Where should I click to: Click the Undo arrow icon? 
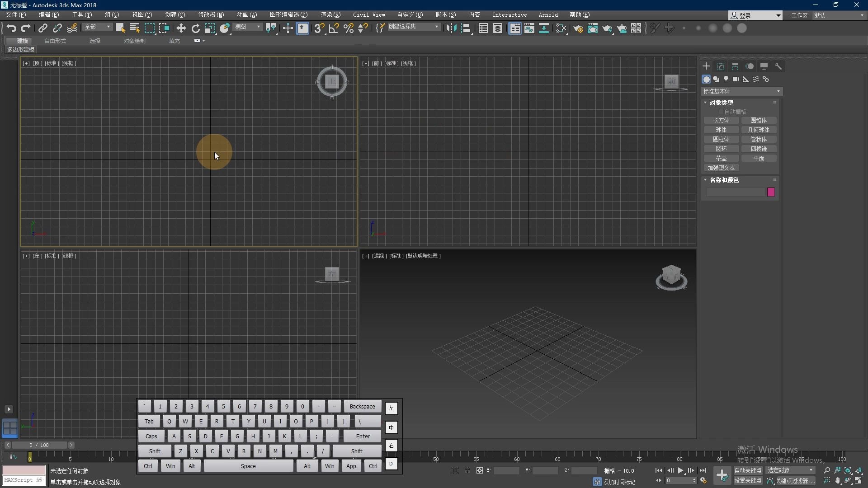(x=11, y=28)
